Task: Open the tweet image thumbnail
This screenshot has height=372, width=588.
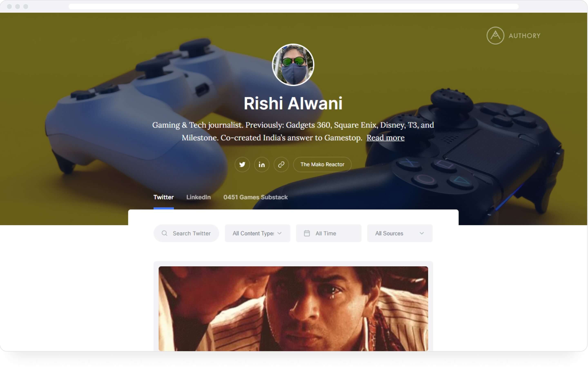Action: click(x=293, y=309)
